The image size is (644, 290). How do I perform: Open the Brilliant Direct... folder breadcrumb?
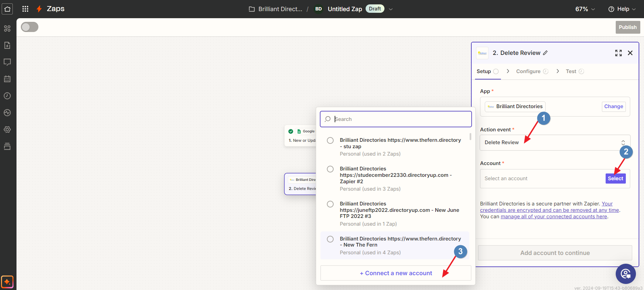click(x=280, y=9)
